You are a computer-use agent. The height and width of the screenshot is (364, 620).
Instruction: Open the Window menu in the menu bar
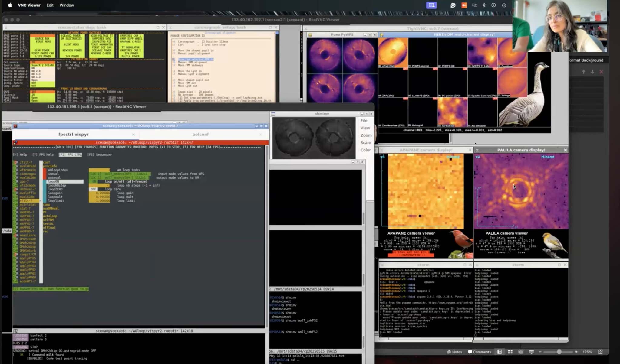(67, 5)
